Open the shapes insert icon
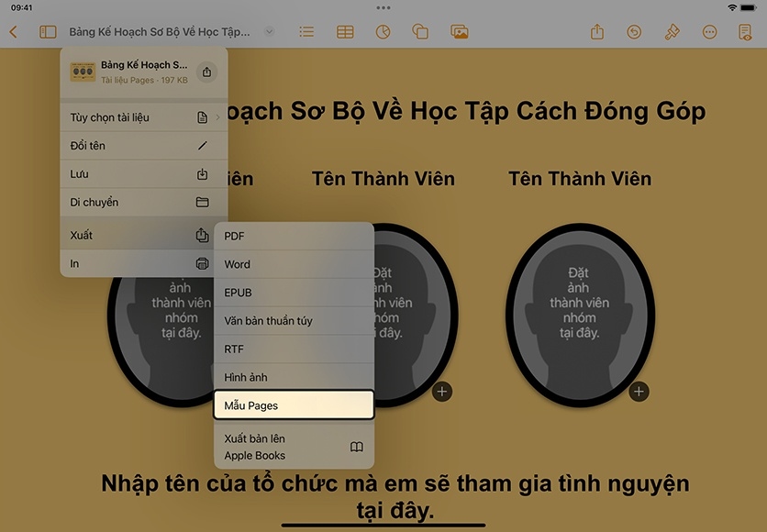767x532 pixels. pos(420,32)
